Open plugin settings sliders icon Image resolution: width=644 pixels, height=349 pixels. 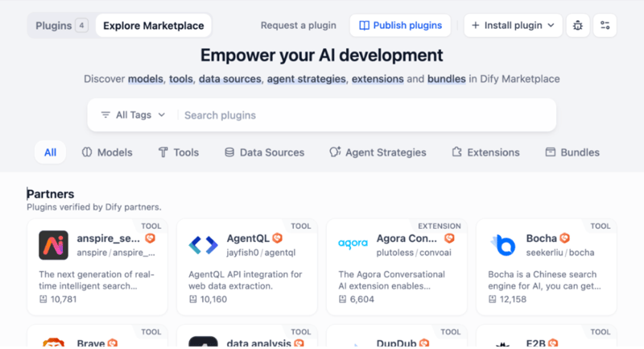tap(605, 25)
